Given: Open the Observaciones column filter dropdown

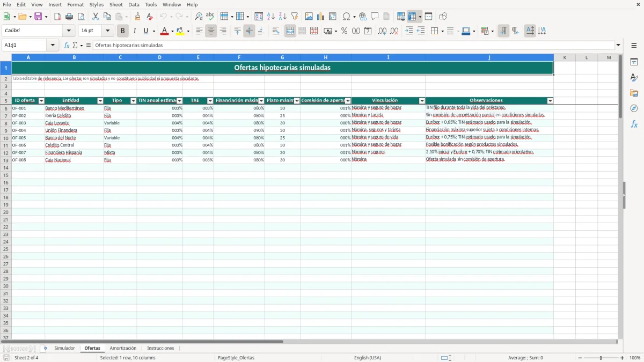Looking at the screenshot, I should 550,101.
